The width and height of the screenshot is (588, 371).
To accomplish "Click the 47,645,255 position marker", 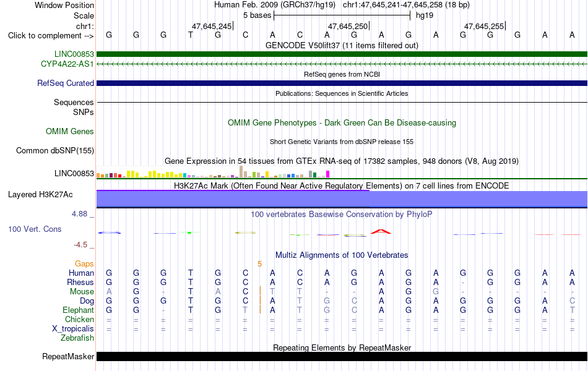I will pos(484,26).
